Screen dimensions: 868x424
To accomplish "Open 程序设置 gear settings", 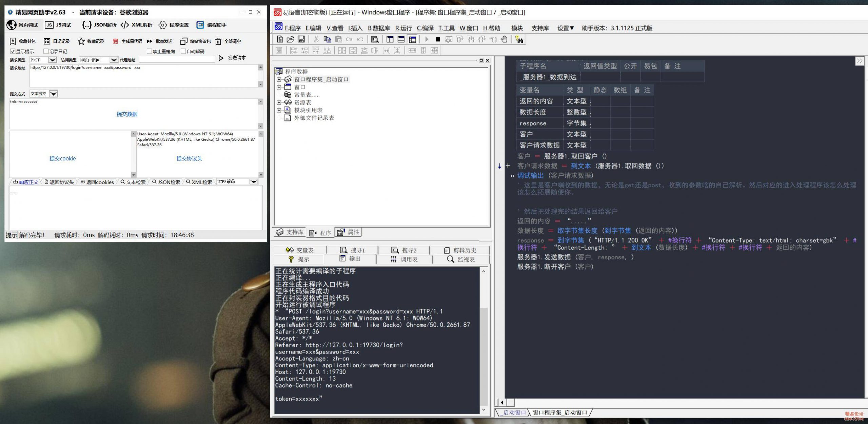I will click(x=174, y=25).
